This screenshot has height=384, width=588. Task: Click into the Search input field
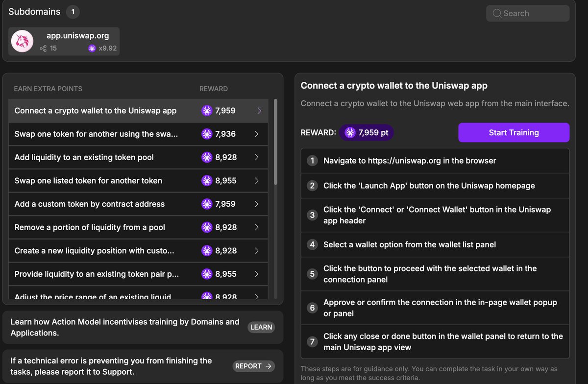tap(528, 13)
